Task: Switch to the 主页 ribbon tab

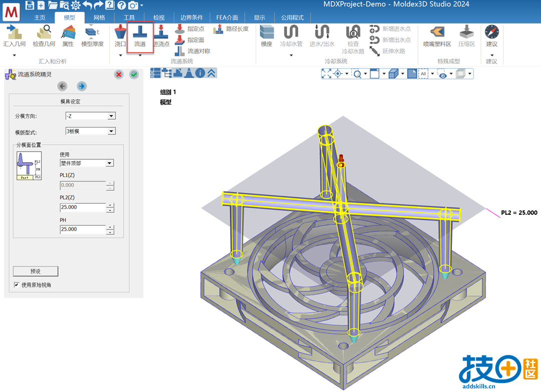Action: [40, 18]
